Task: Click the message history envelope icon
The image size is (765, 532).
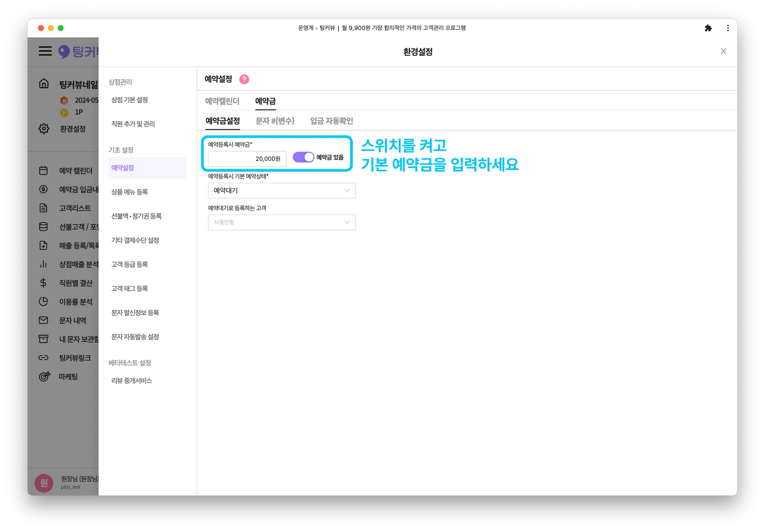Action: coord(43,320)
